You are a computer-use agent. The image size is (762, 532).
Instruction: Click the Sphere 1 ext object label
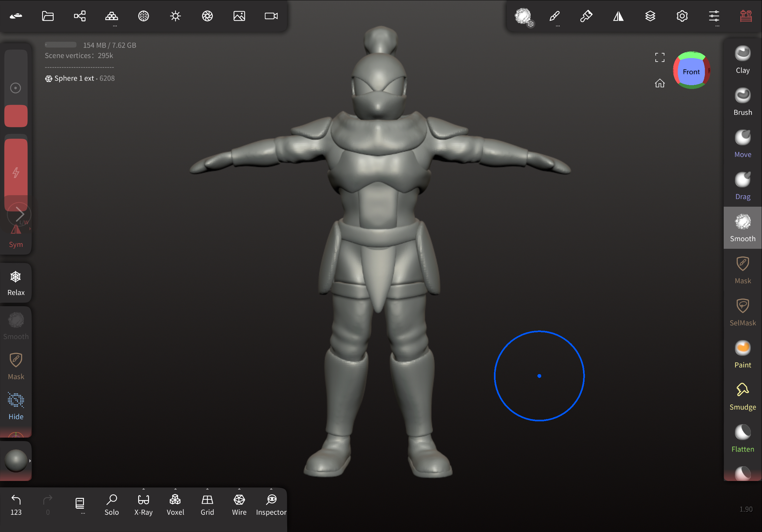click(74, 78)
